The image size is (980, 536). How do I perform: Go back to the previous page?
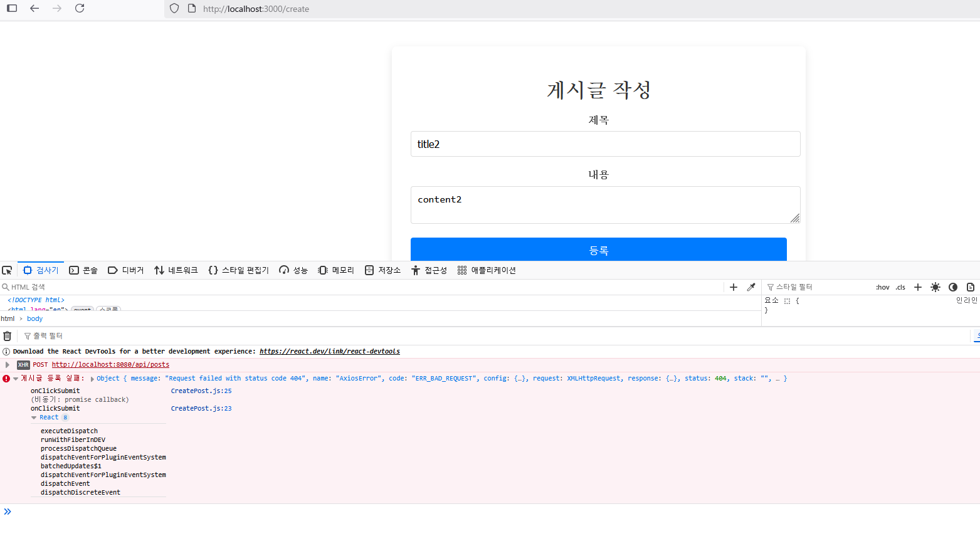34,8
